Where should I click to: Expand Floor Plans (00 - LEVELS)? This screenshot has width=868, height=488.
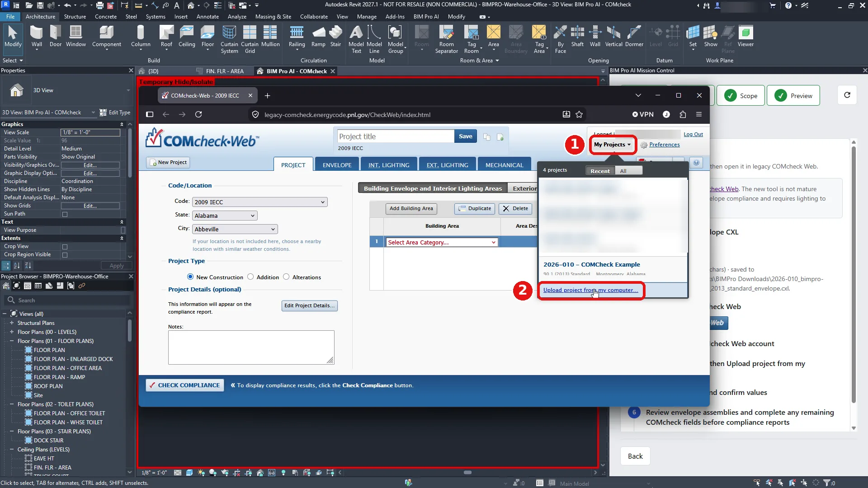pos(12,332)
